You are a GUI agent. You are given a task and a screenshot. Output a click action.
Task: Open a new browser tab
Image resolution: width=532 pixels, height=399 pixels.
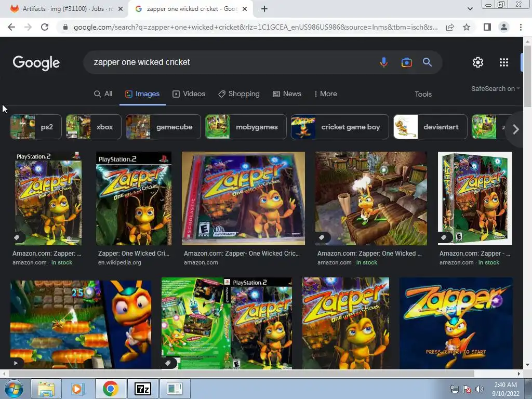coord(264,9)
